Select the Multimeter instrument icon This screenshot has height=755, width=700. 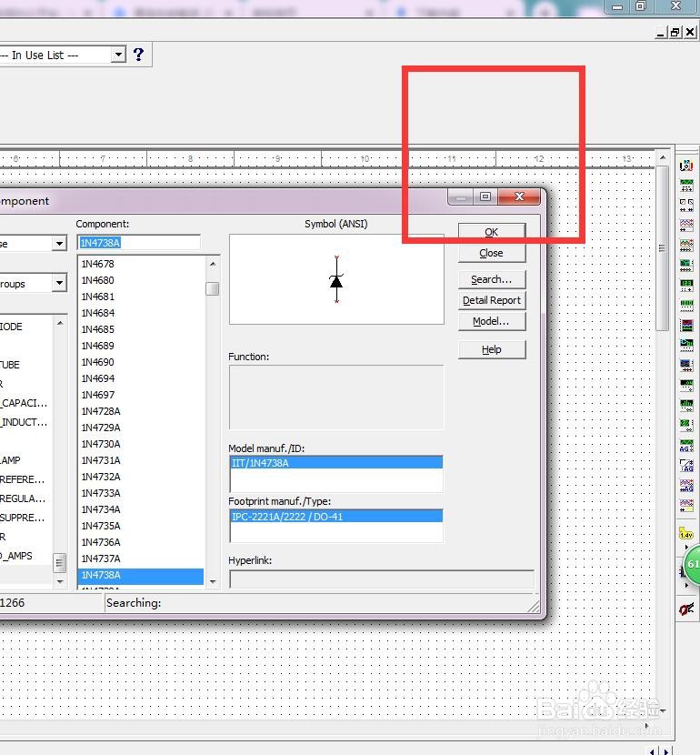(x=686, y=166)
